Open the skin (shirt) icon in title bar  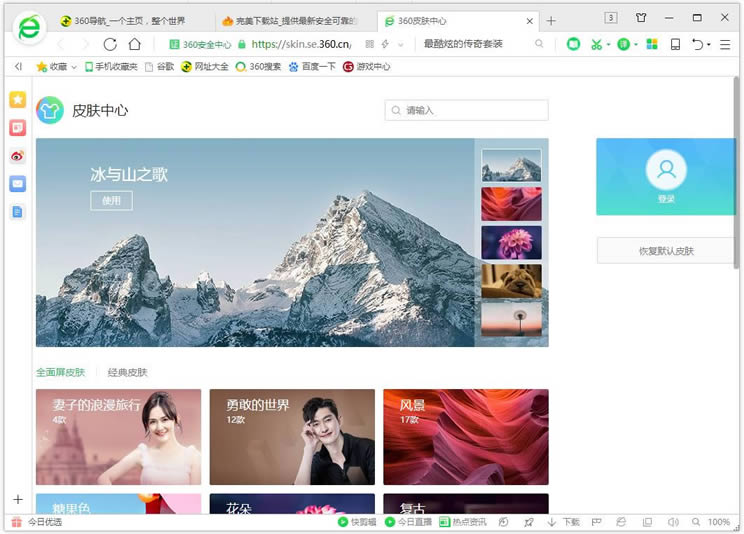pos(641,18)
